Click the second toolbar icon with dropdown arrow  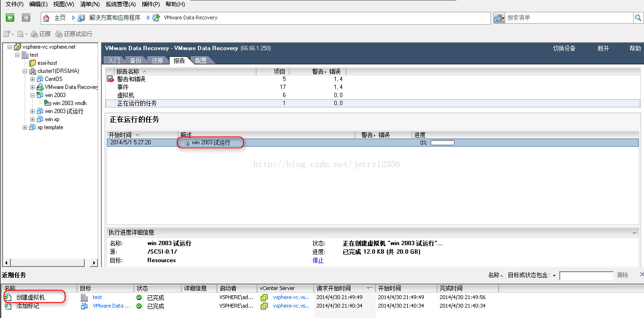22,34
